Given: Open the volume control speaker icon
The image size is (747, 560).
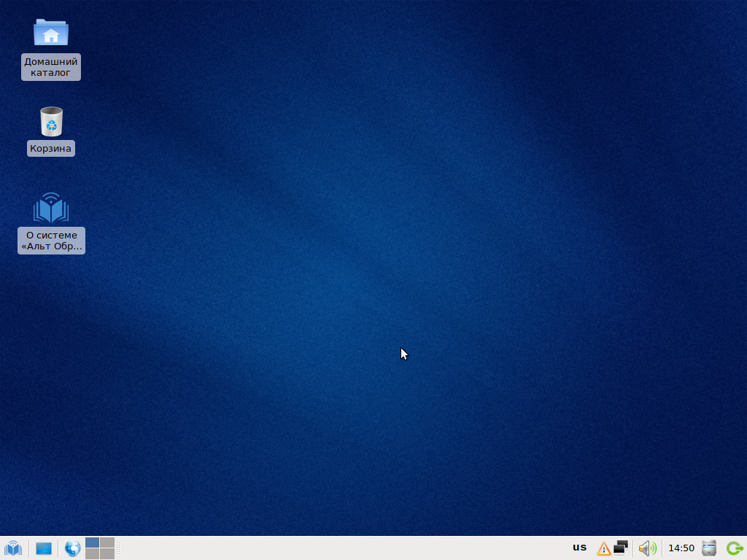Looking at the screenshot, I should click(646, 548).
